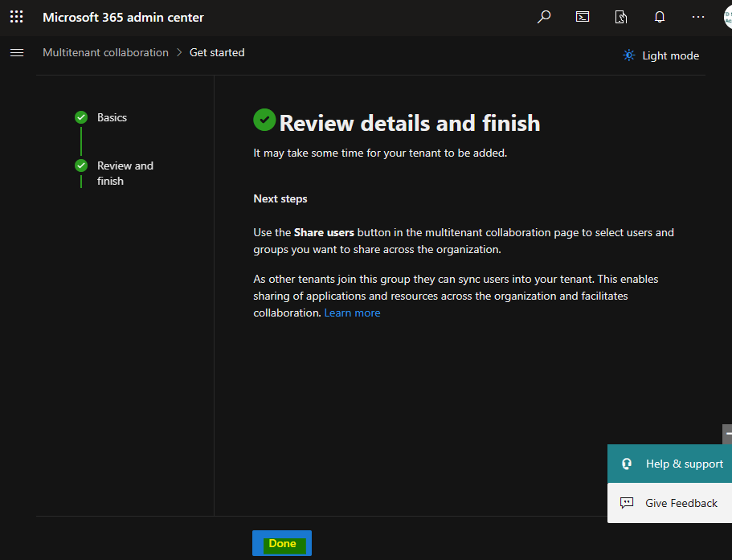This screenshot has width=732, height=560.
Task: Click the checkmark beside Review and finish step
Action: pyautogui.click(x=81, y=166)
